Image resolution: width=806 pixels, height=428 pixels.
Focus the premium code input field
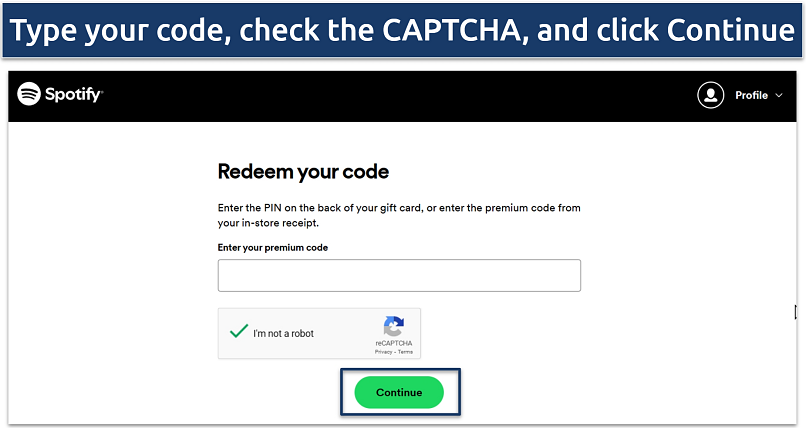[x=399, y=276]
